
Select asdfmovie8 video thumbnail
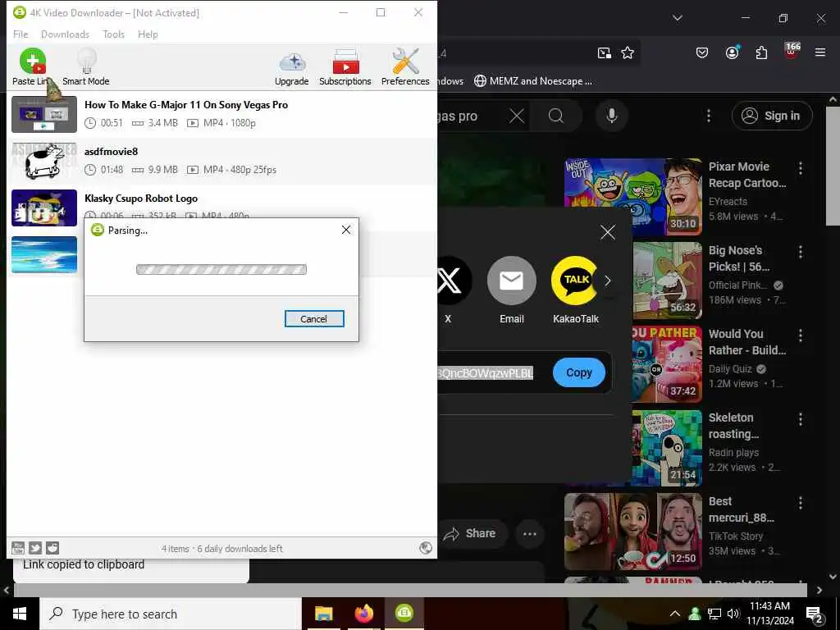point(44,161)
